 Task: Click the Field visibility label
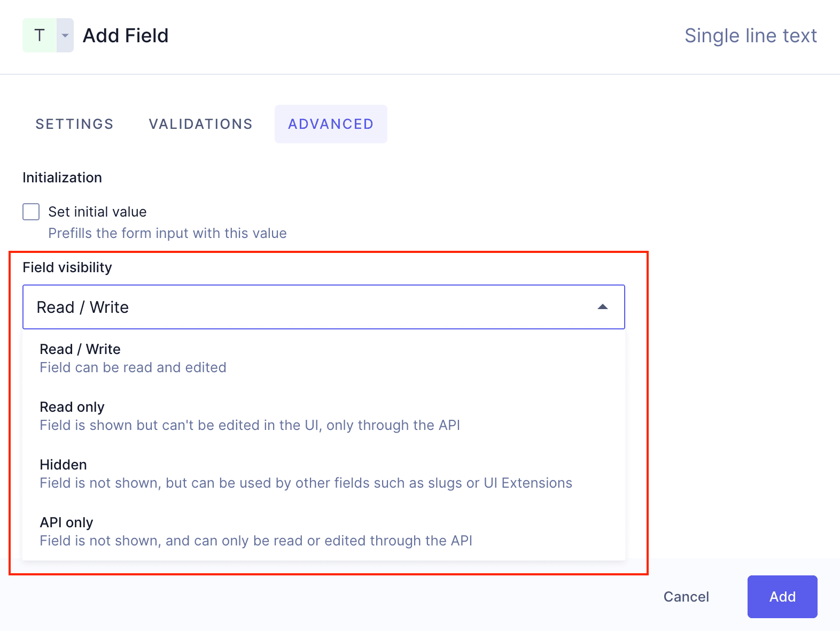tap(67, 267)
